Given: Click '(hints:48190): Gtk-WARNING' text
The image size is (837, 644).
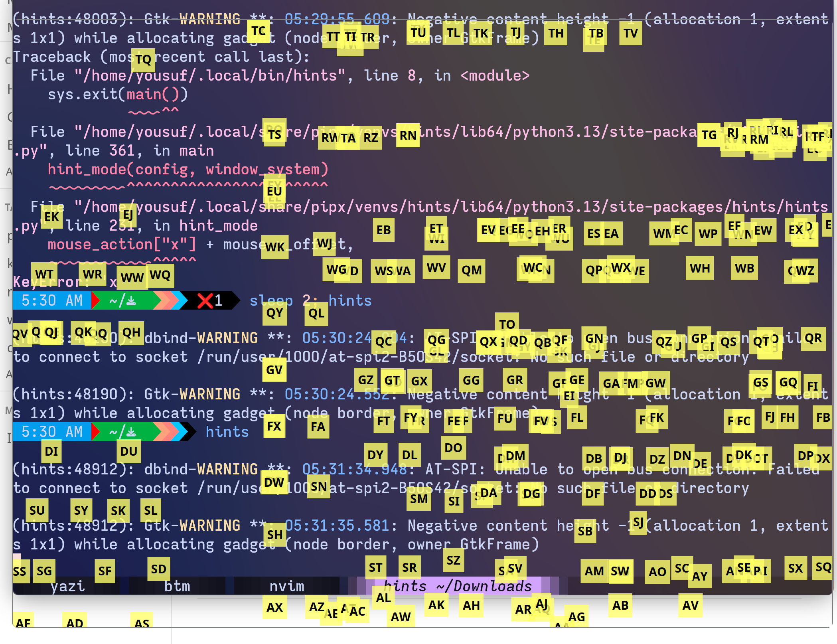Looking at the screenshot, I should click(x=126, y=394).
